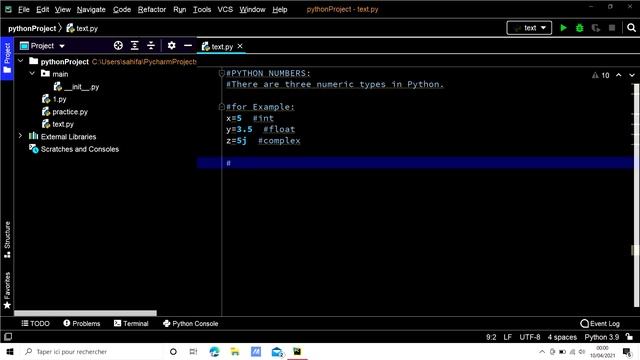Select __init__.py in project tree
640x360 pixels.
click(x=76, y=87)
